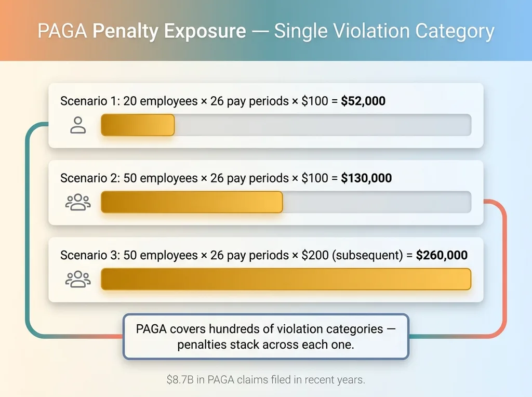
Task: Click the single person icon in Scenario 1
Action: (78, 125)
